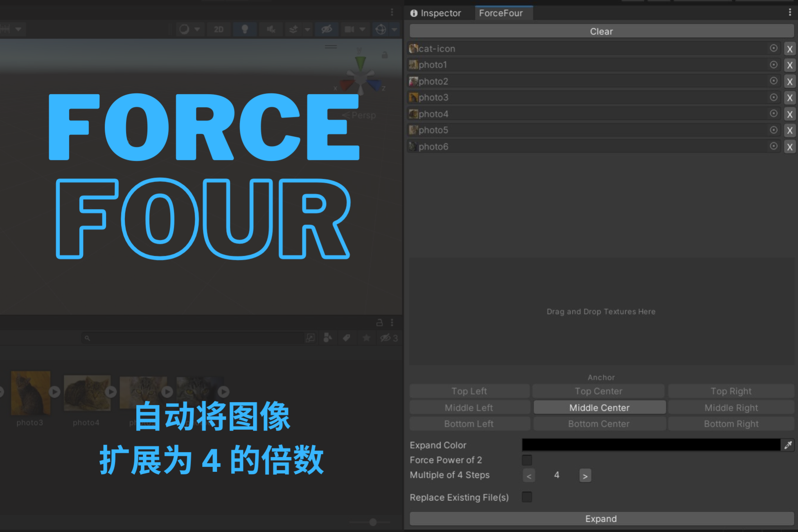Set anchor to Top Left

point(469,391)
